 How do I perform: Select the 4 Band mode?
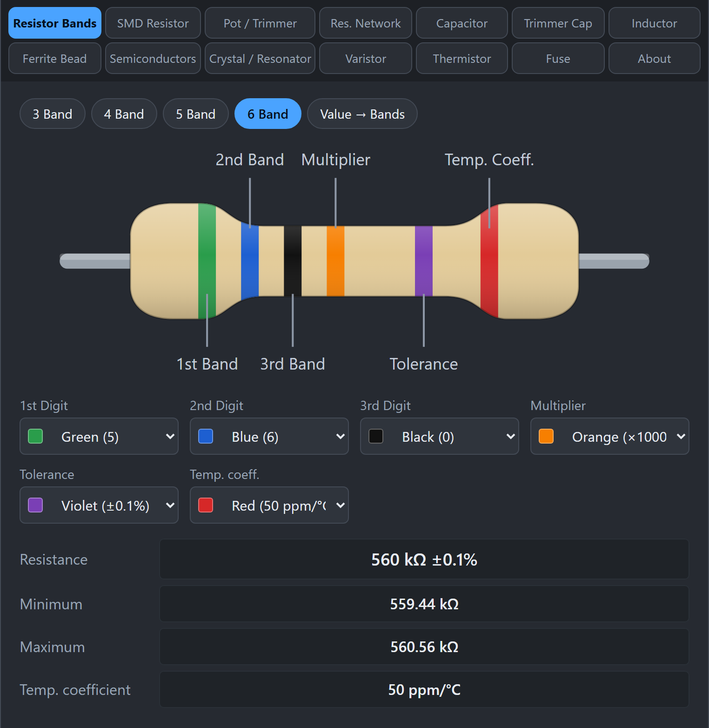tap(124, 114)
